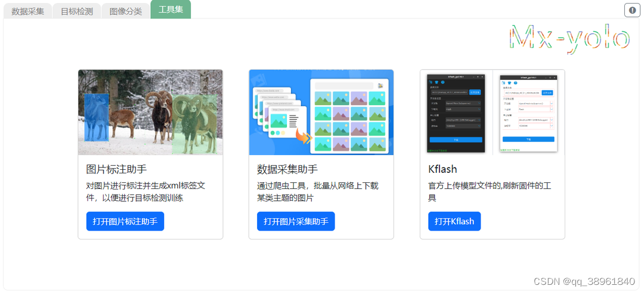This screenshot has height=292, width=644.
Task: Open the 数据采集 tab
Action: point(28,11)
